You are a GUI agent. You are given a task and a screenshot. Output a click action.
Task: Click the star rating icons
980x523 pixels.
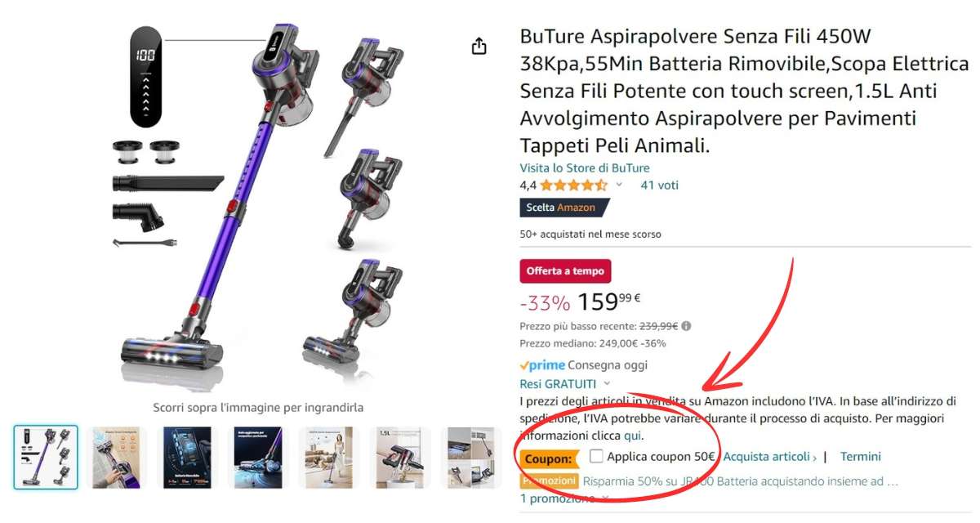(586, 186)
